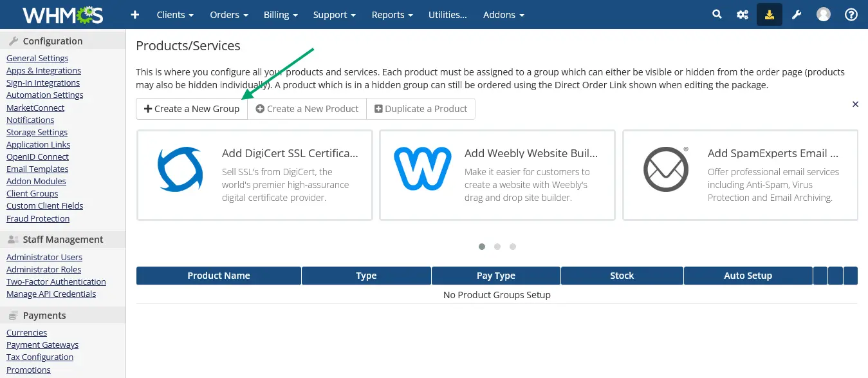This screenshot has height=378, width=868.
Task: Open OpenID Connect link
Action: (x=37, y=156)
